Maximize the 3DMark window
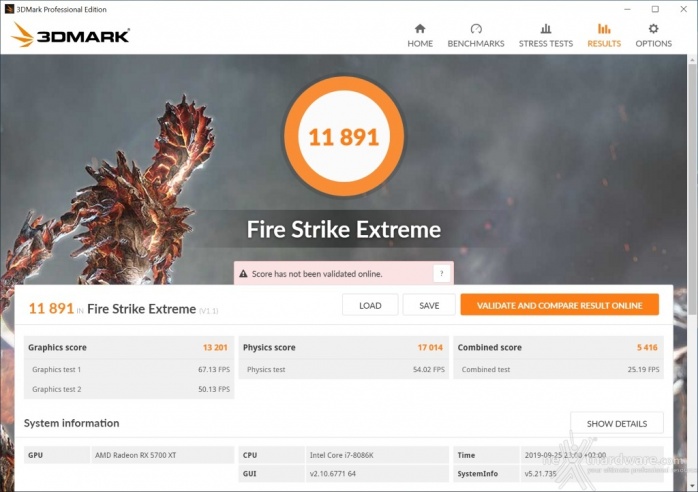 (655, 9)
